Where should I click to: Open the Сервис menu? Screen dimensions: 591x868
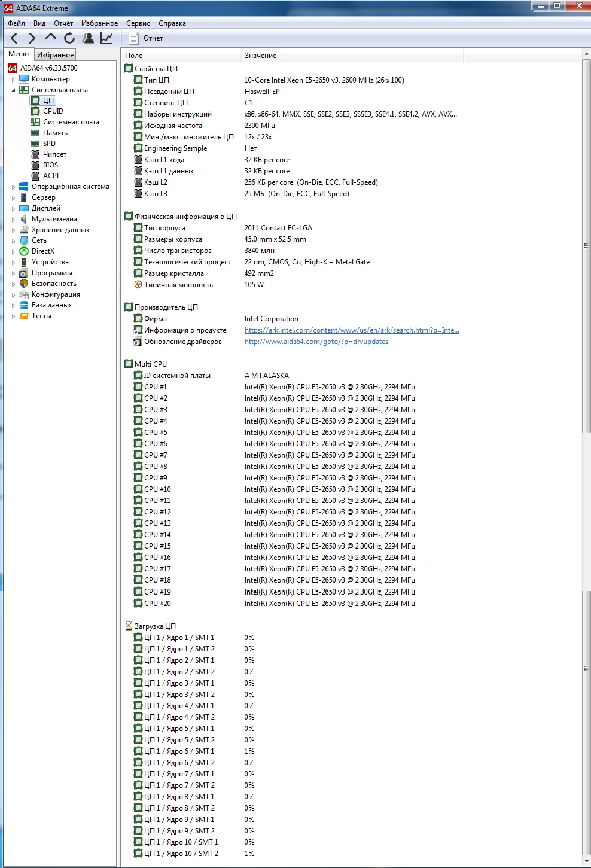point(138,23)
